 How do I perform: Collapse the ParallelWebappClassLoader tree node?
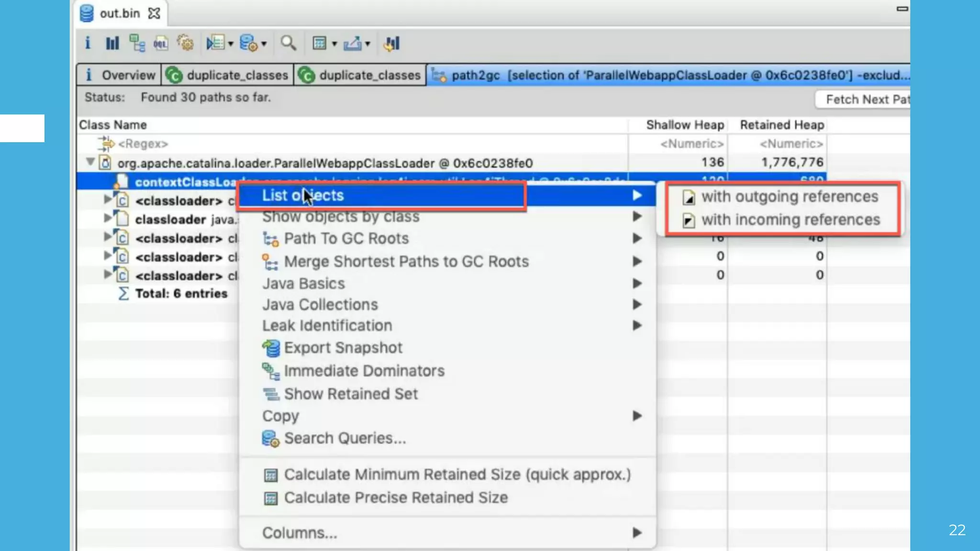point(90,162)
